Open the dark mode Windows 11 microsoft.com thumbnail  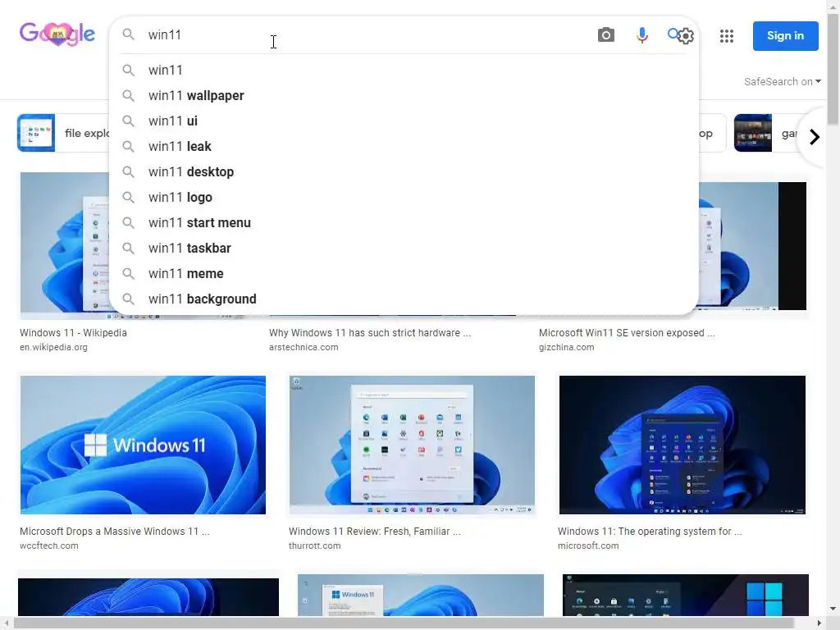[682, 445]
